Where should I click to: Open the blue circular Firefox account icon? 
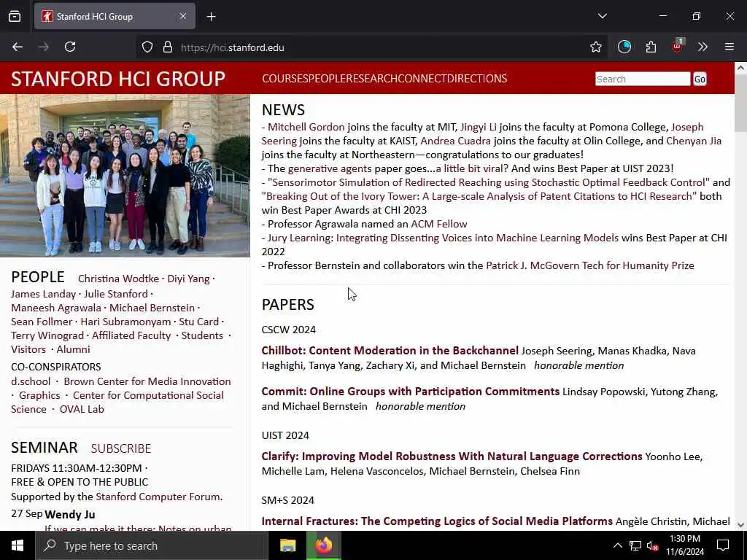(x=624, y=47)
